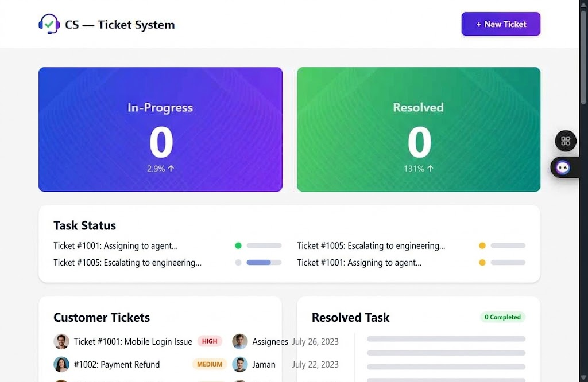
Task: Click the up arrow next to 131%
Action: (x=430, y=169)
